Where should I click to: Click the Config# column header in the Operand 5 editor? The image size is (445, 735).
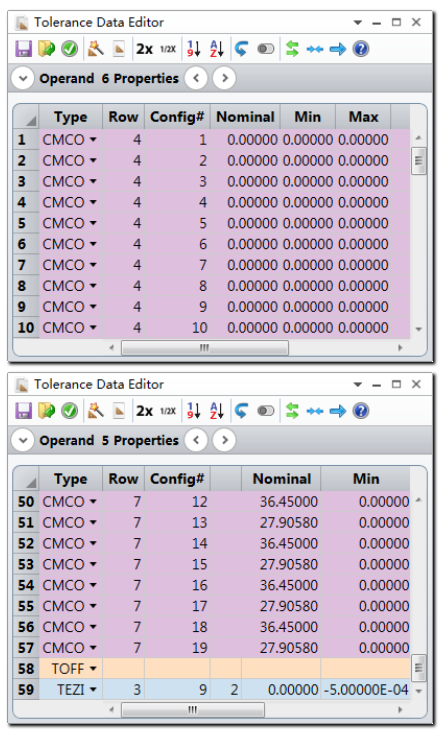(177, 479)
